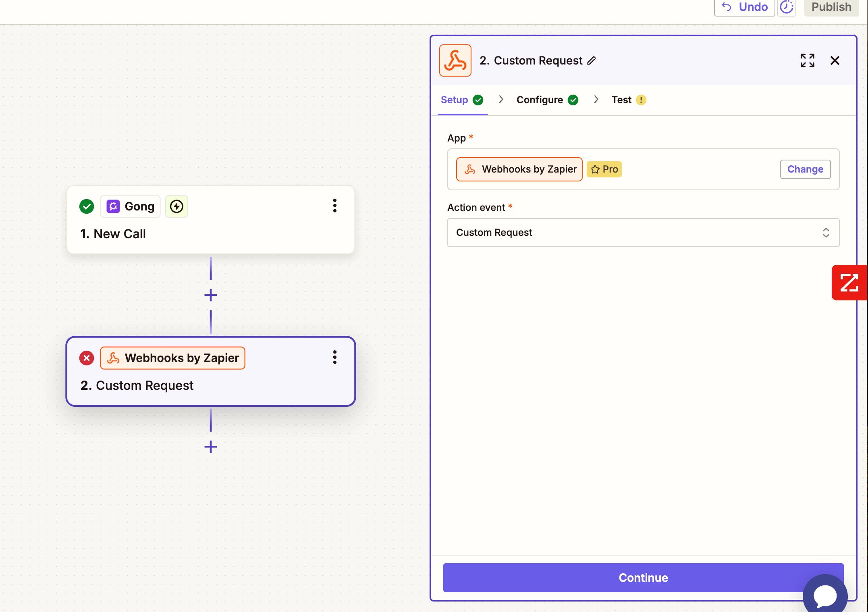Image resolution: width=868 pixels, height=612 pixels.
Task: Click the Gong app label
Action: tap(130, 206)
